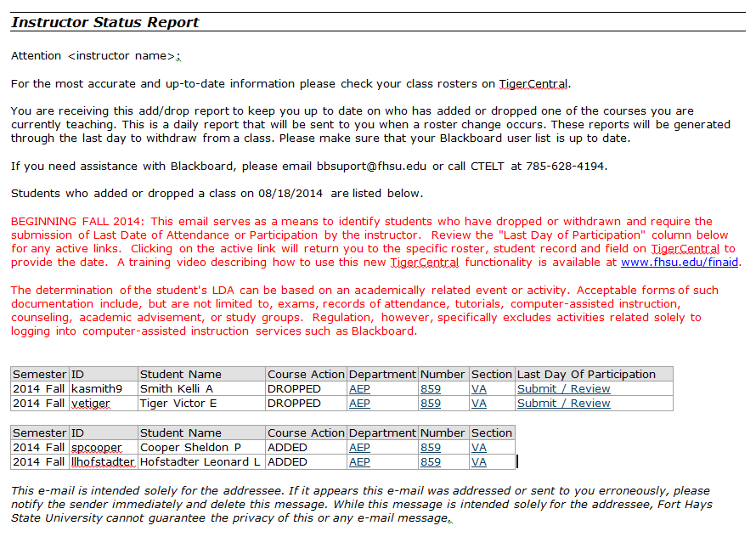Click VA section link for Hofstadter Leonard L
The image size is (756, 537).
(479, 462)
